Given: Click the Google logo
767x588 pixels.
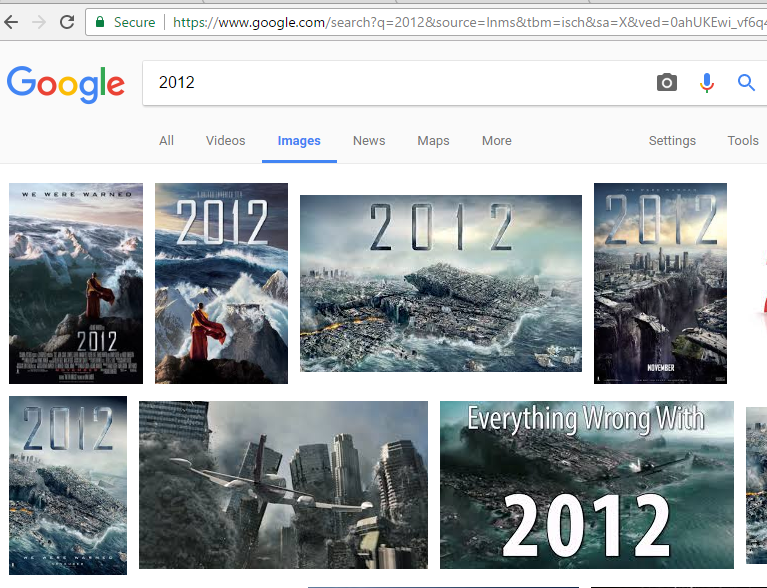Looking at the screenshot, I should pyautogui.click(x=66, y=84).
